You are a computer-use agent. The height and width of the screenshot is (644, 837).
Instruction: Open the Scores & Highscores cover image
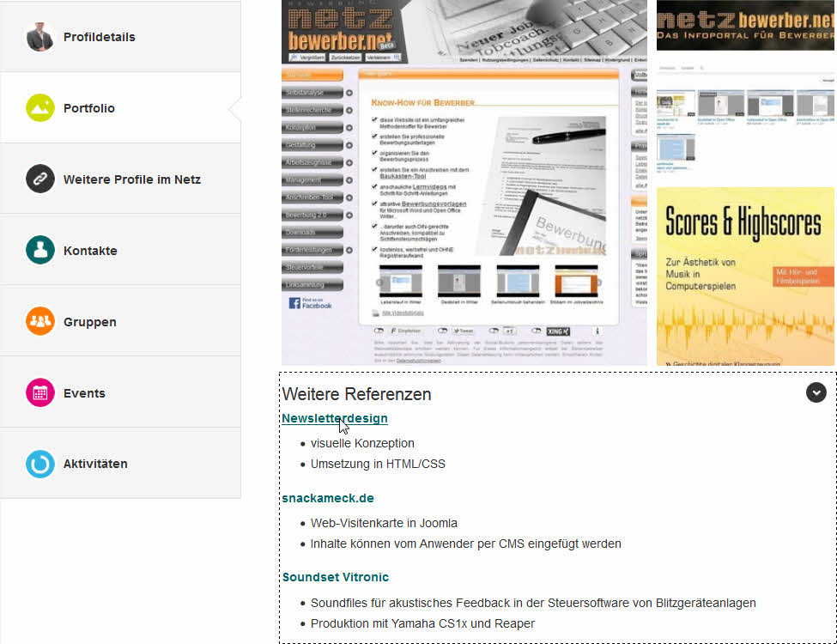pyautogui.click(x=745, y=275)
